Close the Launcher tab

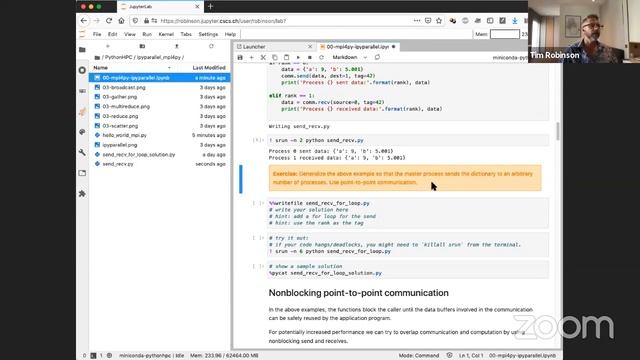click(310, 47)
